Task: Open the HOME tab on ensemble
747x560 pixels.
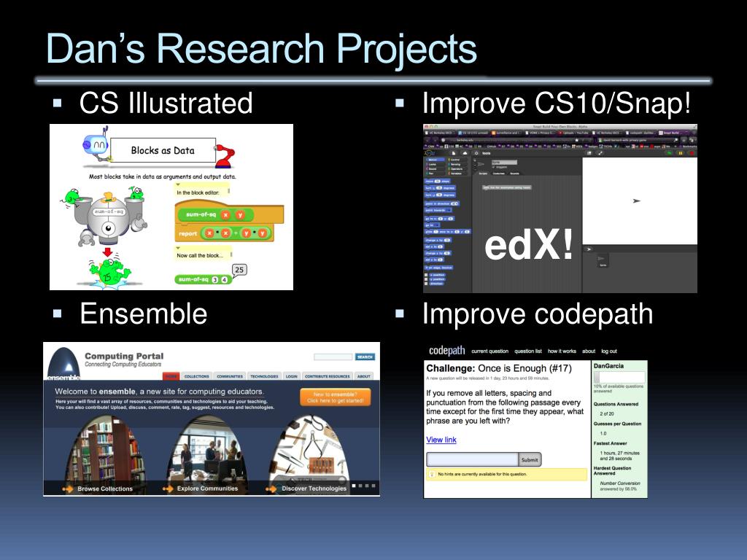Action: click(x=171, y=376)
